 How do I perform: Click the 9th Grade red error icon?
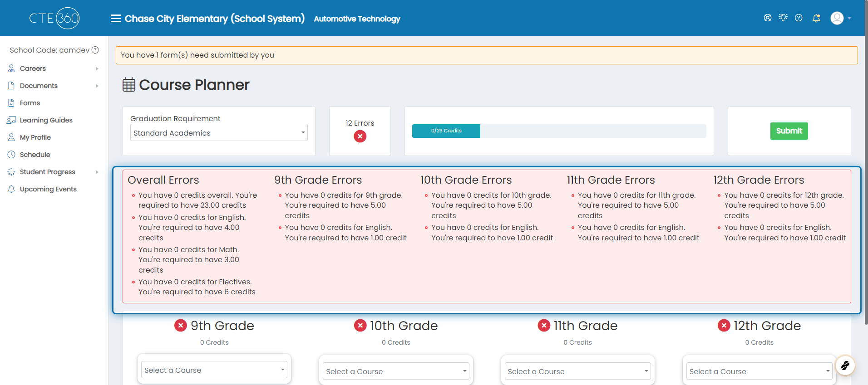point(181,326)
